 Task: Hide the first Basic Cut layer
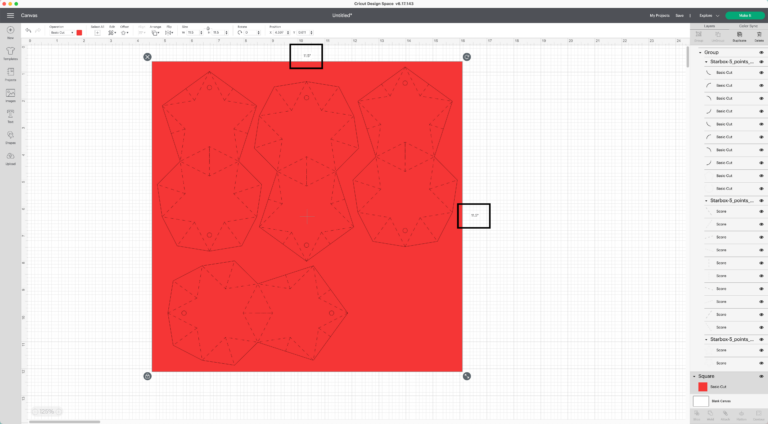[761, 73]
